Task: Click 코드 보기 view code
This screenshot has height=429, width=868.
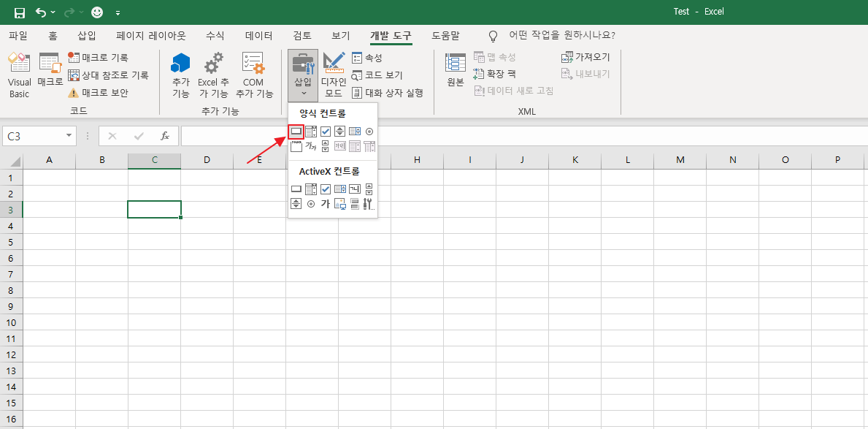Action: tap(377, 75)
